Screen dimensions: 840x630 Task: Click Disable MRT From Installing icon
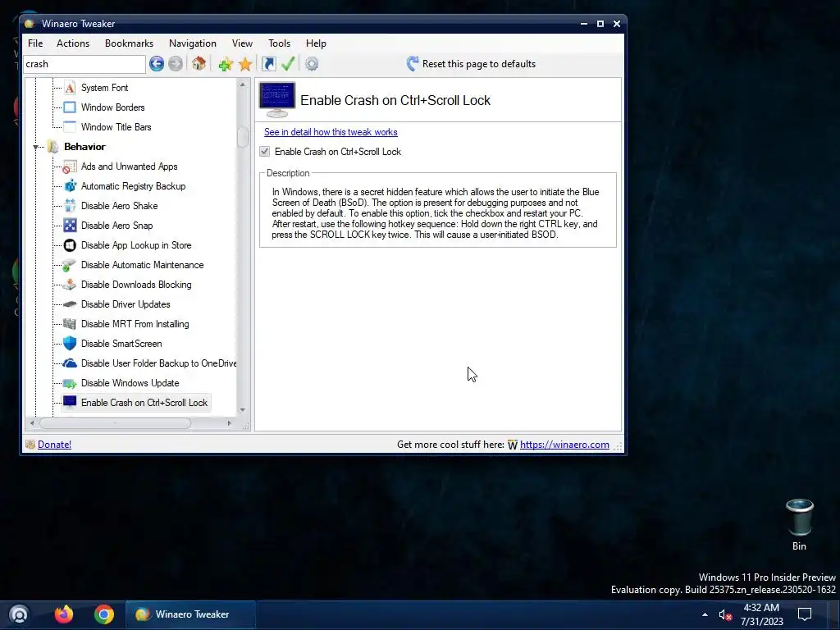tap(70, 323)
